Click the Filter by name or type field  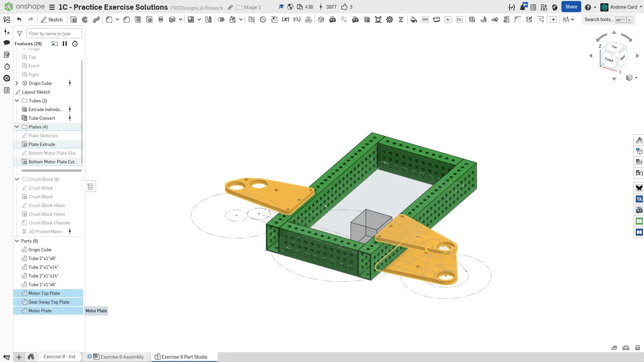pyautogui.click(x=54, y=34)
